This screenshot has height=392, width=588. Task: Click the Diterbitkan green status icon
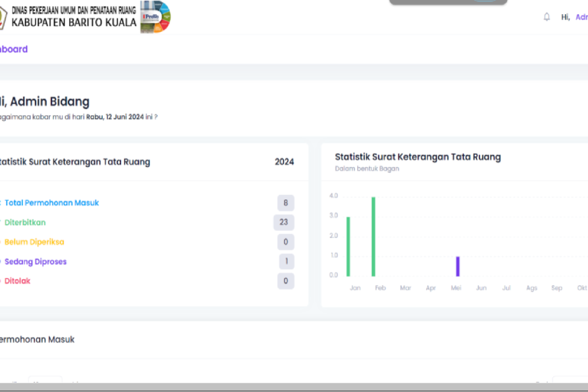pyautogui.click(x=0, y=222)
